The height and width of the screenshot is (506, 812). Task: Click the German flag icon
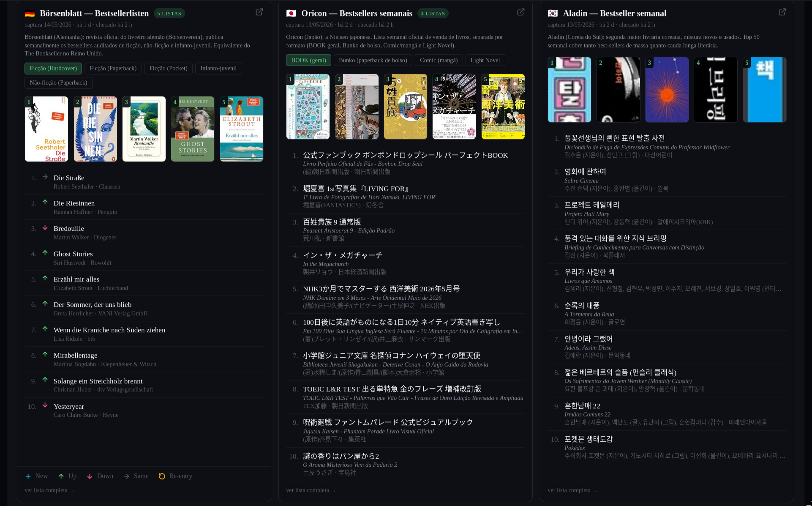coord(30,14)
